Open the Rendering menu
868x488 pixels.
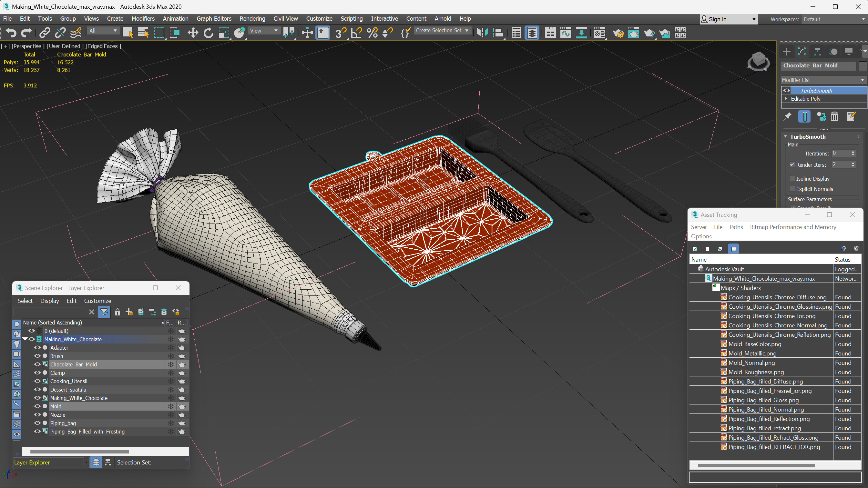pos(252,19)
